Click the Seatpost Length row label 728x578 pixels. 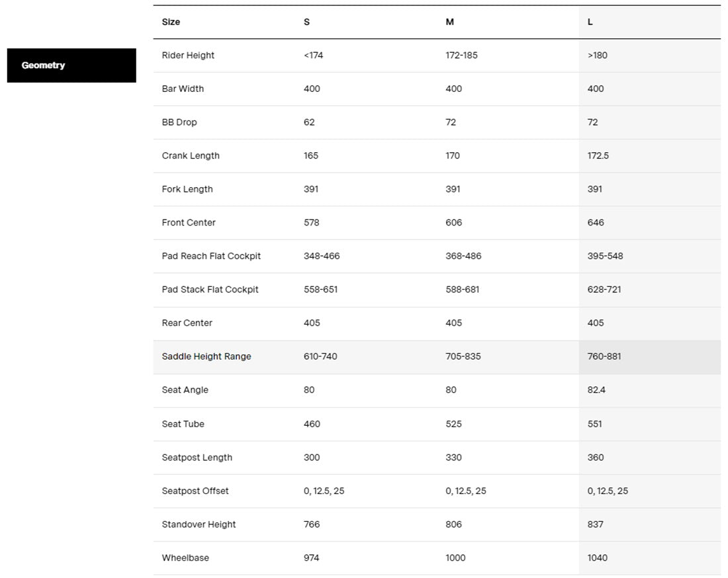pyautogui.click(x=197, y=457)
